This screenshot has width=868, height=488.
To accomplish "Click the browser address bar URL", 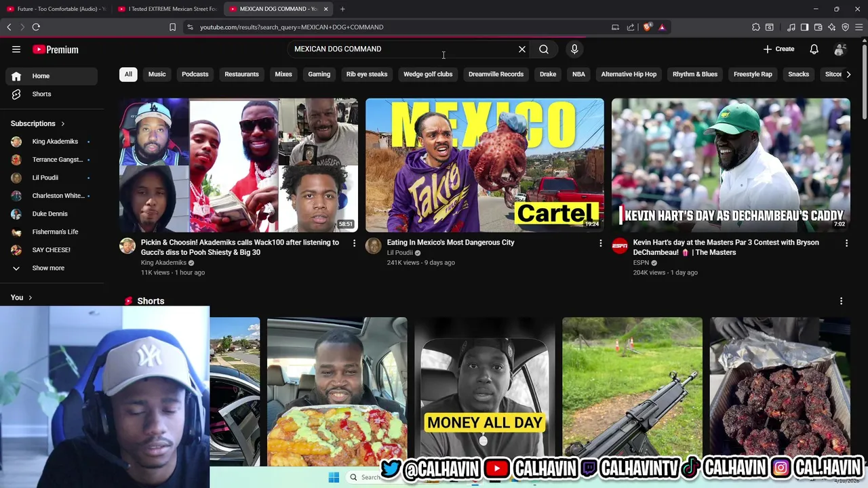I will point(292,27).
